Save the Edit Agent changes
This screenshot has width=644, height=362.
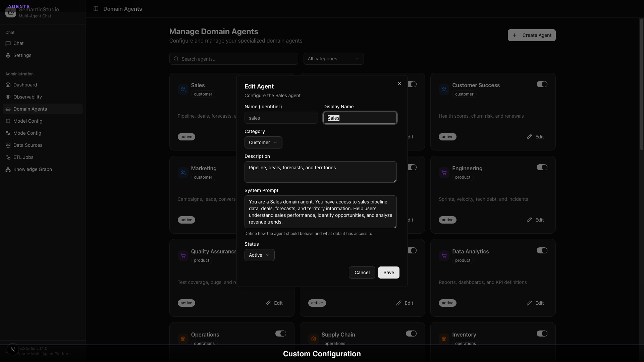pyautogui.click(x=388, y=273)
